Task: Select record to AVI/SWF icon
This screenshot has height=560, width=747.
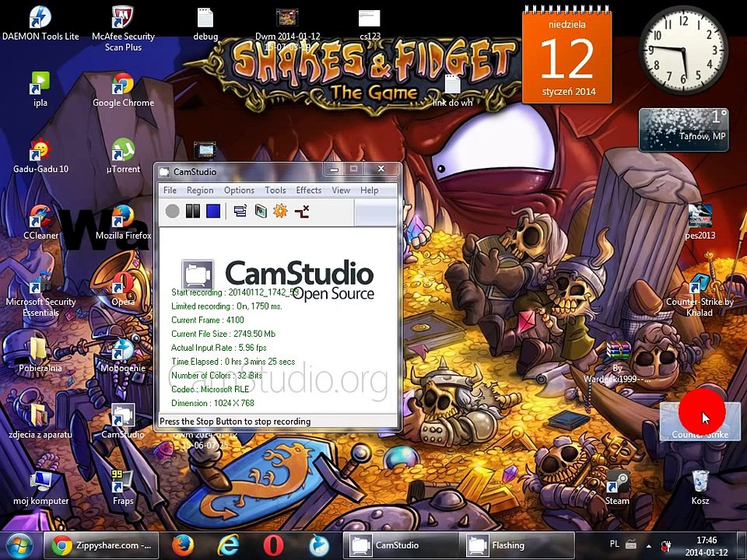Action: click(x=261, y=211)
